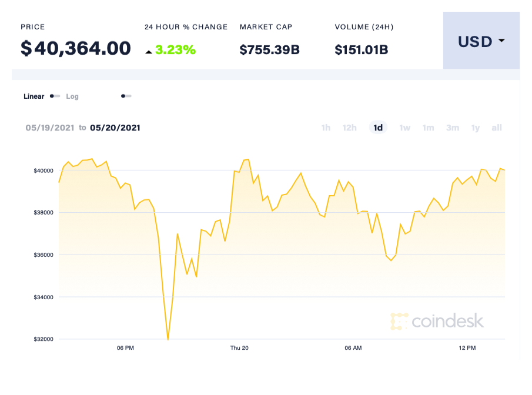Click the green upward arrow change indicator
This screenshot has height=395, width=532.
click(x=149, y=51)
